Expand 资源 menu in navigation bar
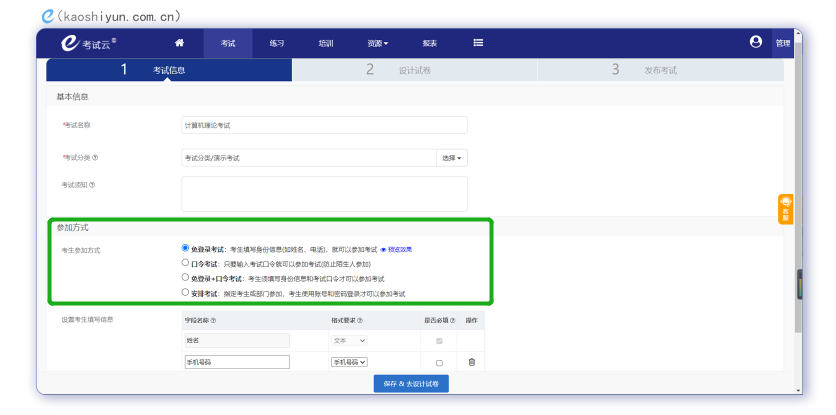Image resolution: width=836 pixels, height=415 pixels. (377, 44)
